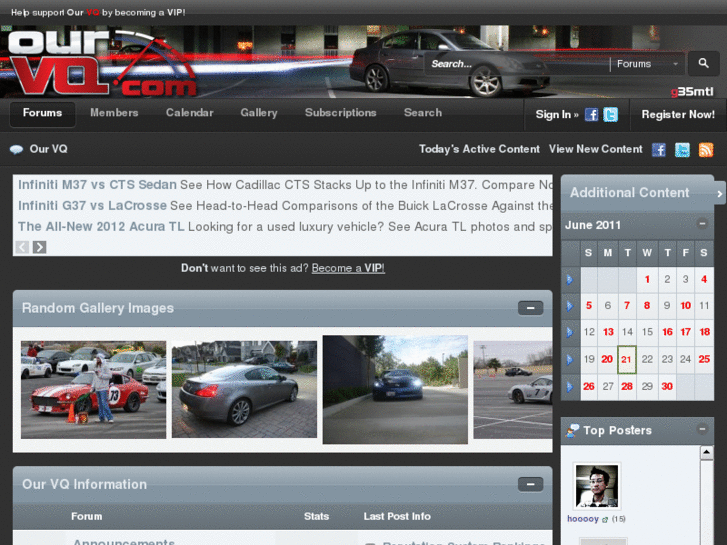Image resolution: width=727 pixels, height=545 pixels.
Task: Open the Search tab
Action: point(423,113)
